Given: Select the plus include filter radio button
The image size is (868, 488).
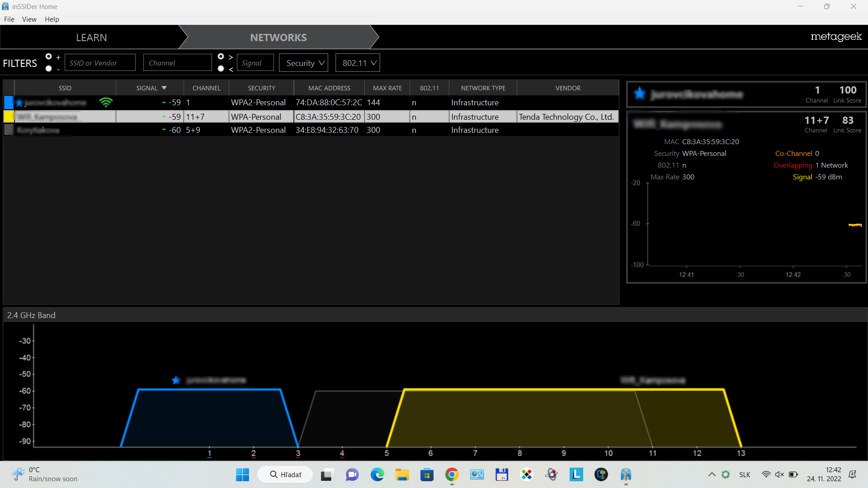Looking at the screenshot, I should click(49, 56).
